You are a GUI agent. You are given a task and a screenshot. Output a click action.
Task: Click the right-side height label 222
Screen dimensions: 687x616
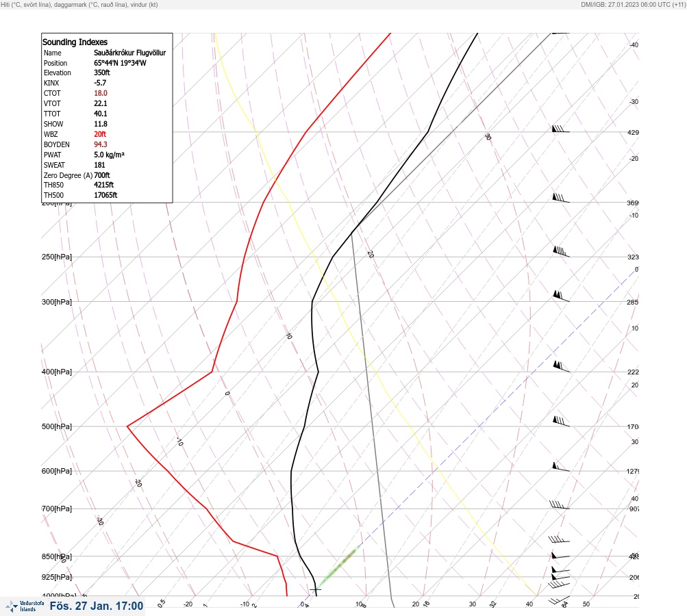click(x=633, y=372)
